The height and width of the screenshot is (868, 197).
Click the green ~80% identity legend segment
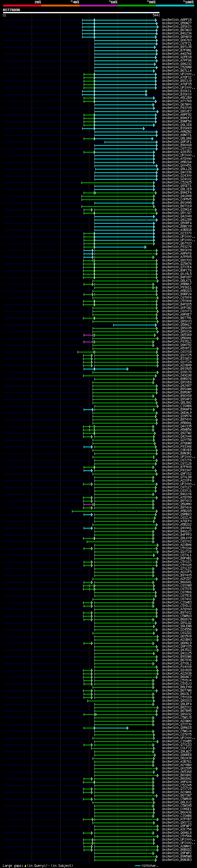pos(137,6)
